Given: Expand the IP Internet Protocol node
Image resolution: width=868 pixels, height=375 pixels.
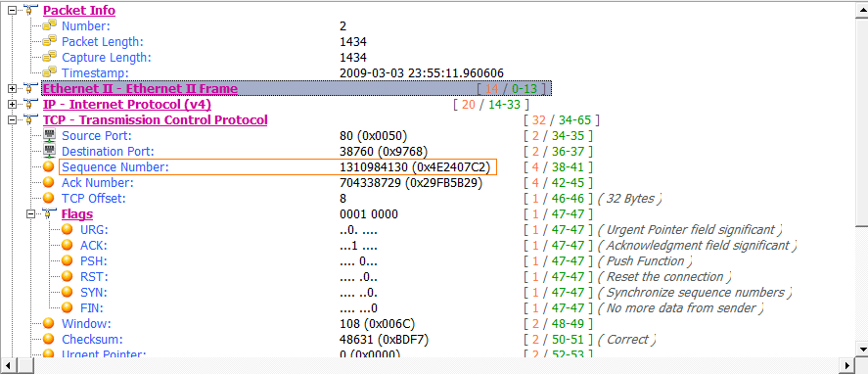Looking at the screenshot, I should [13, 104].
